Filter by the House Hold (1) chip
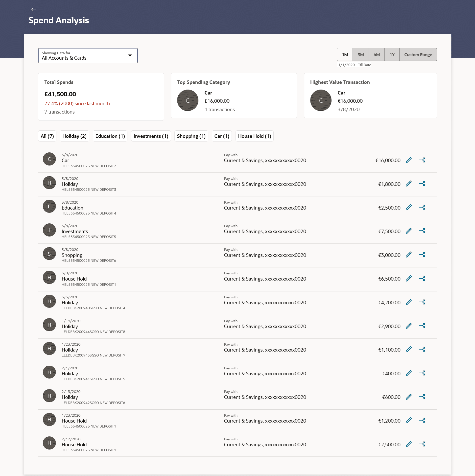 254,136
